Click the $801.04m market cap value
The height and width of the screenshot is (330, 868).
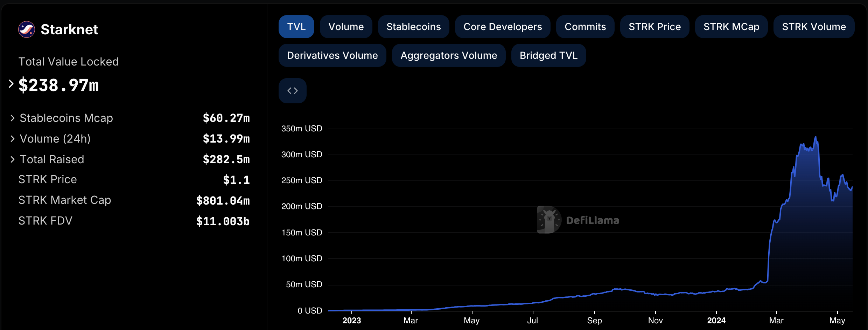223,201
